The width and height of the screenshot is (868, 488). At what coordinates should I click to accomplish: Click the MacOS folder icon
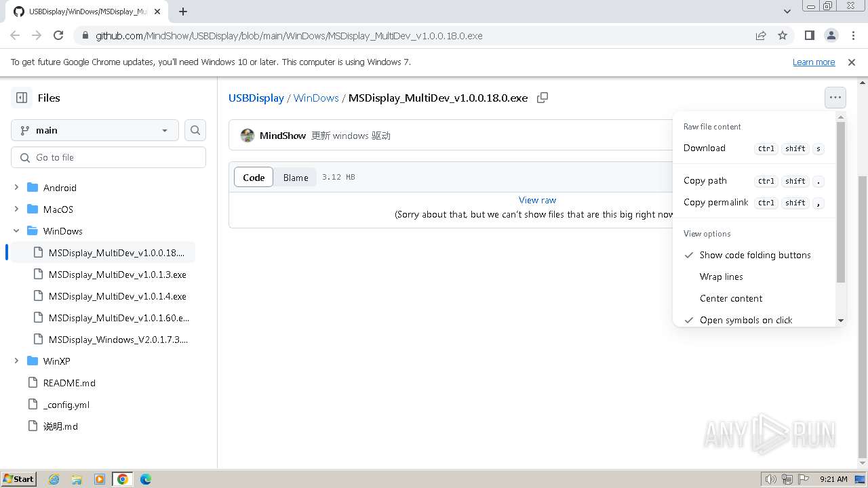(x=33, y=209)
